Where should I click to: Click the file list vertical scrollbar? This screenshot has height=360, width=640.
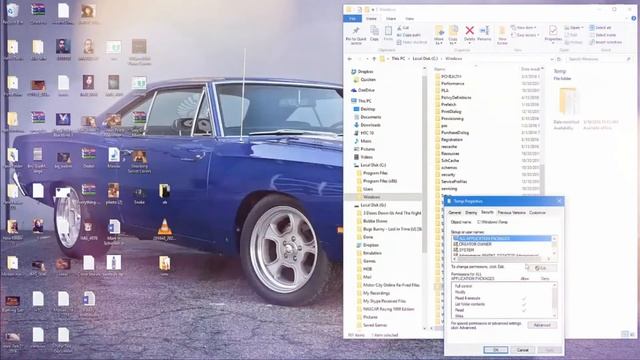coord(542,180)
